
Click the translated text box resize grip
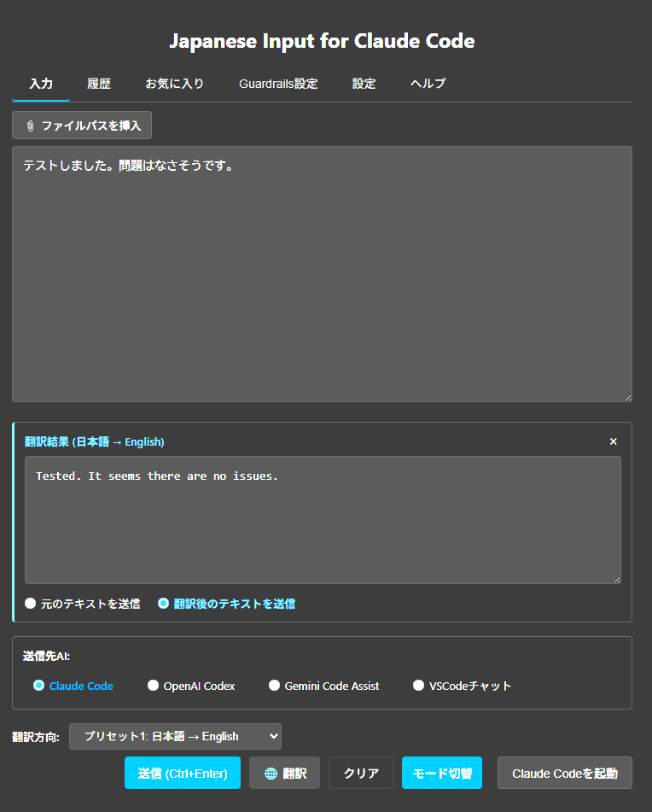click(x=617, y=580)
